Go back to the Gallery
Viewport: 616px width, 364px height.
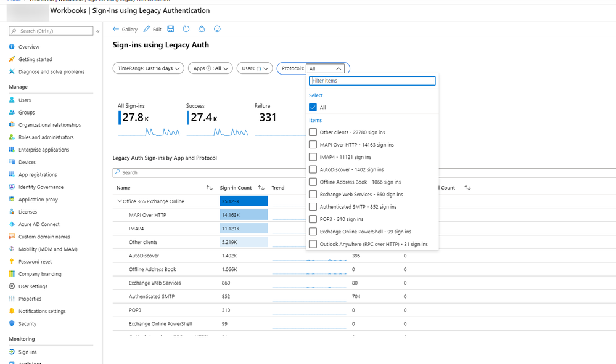(x=125, y=29)
